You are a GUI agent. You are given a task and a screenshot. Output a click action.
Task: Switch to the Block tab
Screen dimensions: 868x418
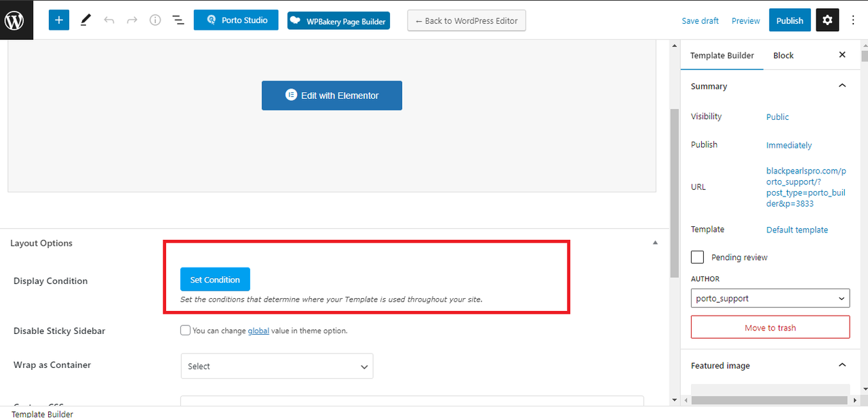coord(783,56)
